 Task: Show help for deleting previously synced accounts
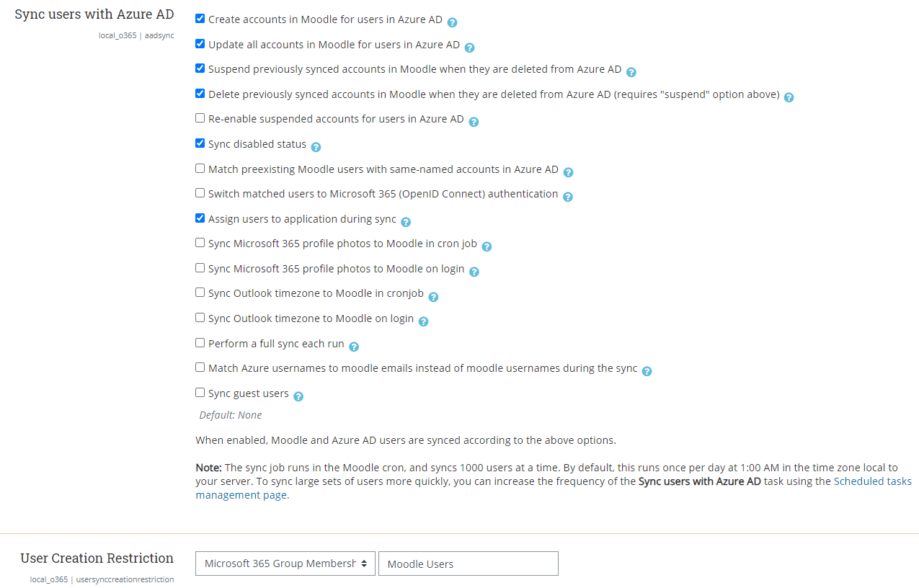tap(789, 97)
